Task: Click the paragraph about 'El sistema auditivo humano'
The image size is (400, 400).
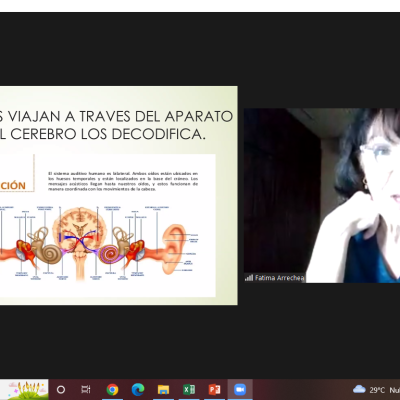Action: (x=123, y=181)
